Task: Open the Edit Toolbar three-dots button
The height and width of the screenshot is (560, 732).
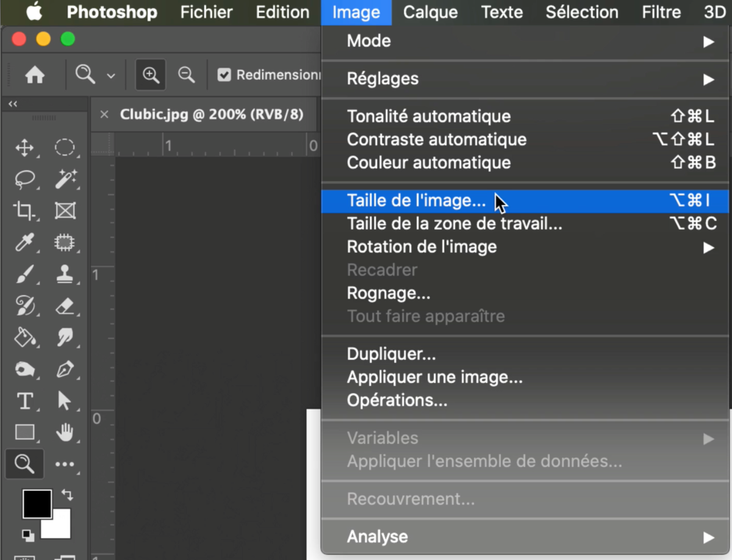Action: point(65,464)
